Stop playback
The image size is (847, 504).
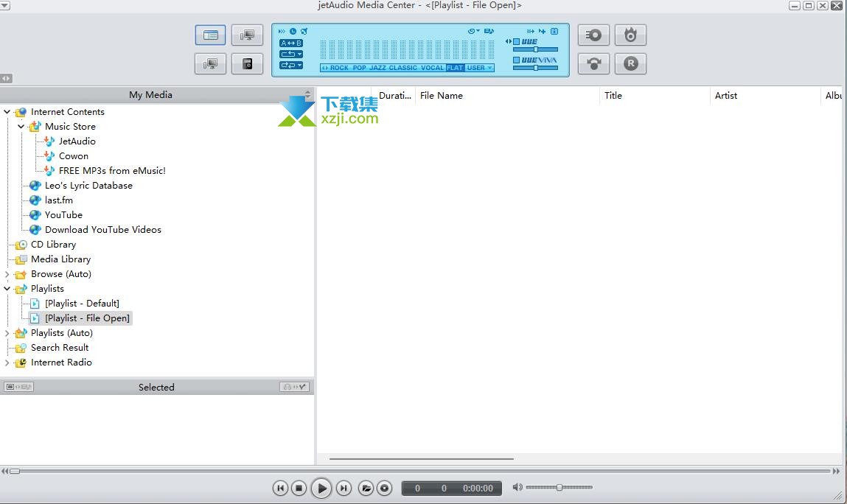pyautogui.click(x=299, y=489)
